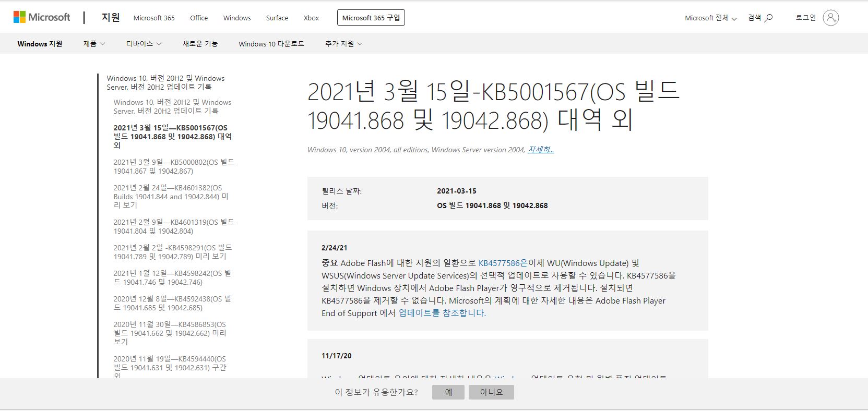Open sidebar item 2021년 2월 2일 KB4598291
The width and height of the screenshot is (868, 411).
point(173,252)
